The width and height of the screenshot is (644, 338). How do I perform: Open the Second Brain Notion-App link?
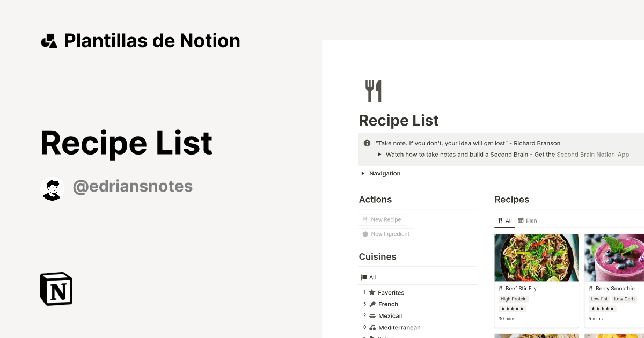[x=592, y=155]
